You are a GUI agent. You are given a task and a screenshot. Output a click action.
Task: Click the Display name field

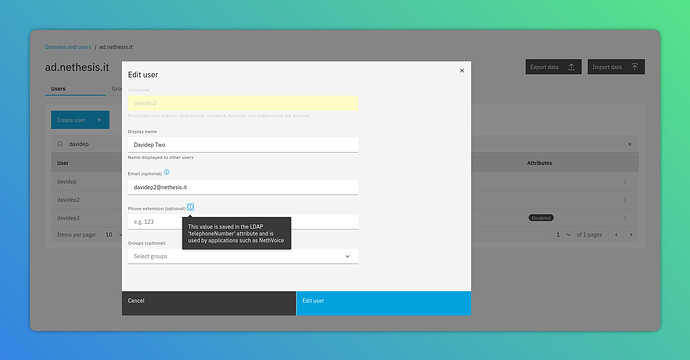pos(243,145)
